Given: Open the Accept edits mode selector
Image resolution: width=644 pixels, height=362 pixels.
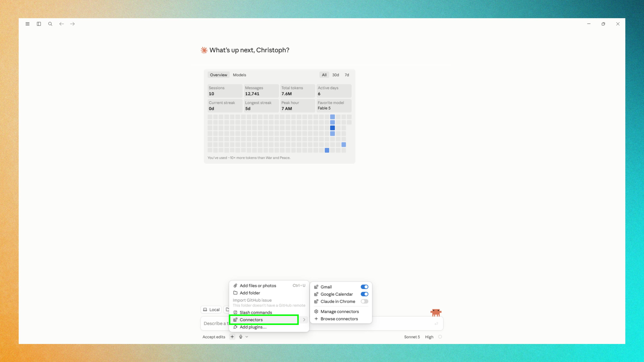Looking at the screenshot, I should tap(214, 337).
